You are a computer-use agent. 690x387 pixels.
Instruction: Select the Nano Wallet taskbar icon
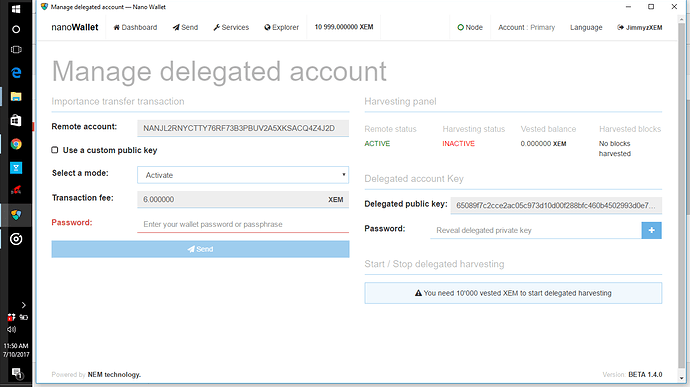tap(16, 215)
